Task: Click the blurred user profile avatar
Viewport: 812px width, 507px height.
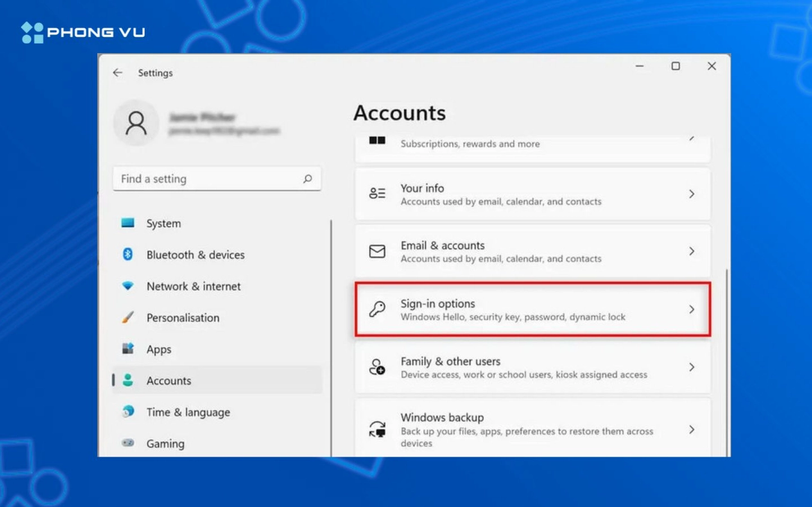Action: pos(136,122)
